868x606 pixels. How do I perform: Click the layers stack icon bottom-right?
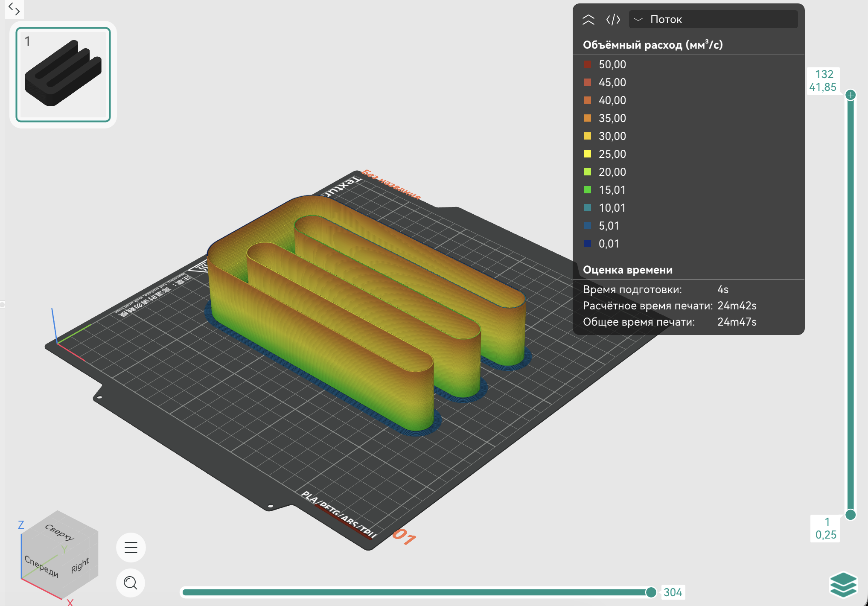[843, 585]
